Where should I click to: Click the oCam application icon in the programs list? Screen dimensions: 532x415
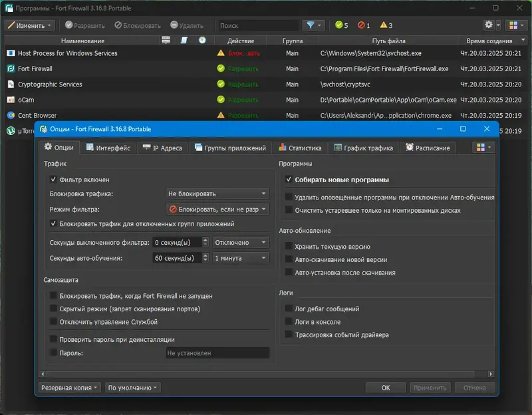[x=11, y=100]
